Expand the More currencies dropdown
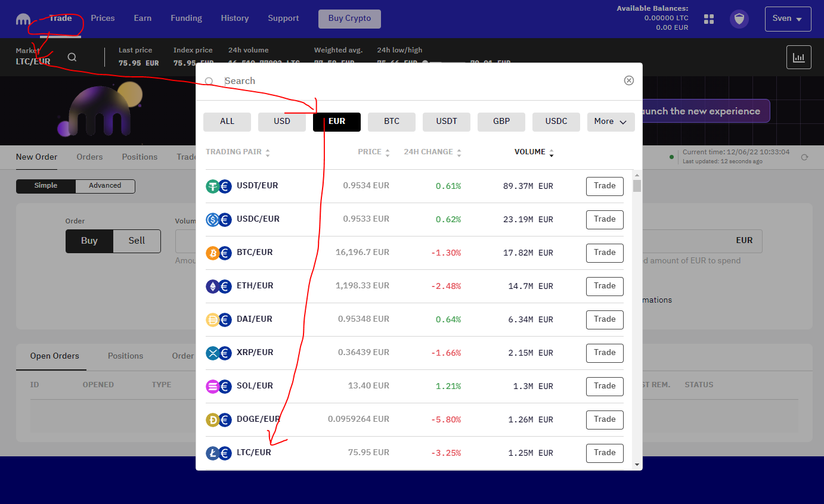This screenshot has width=824, height=504. 611,122
